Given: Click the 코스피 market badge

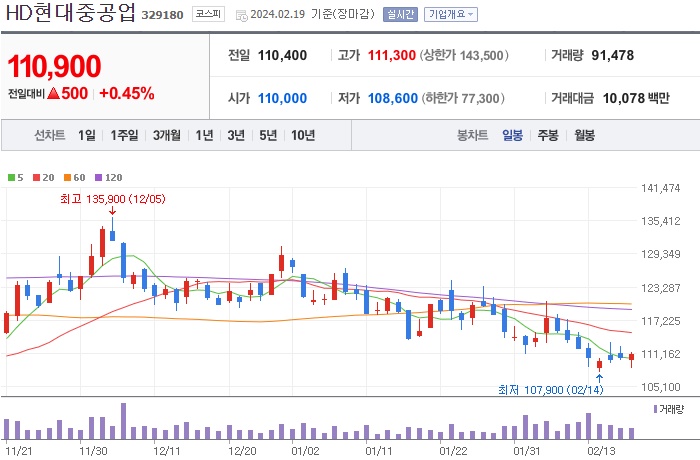Looking at the screenshot, I should coord(208,14).
